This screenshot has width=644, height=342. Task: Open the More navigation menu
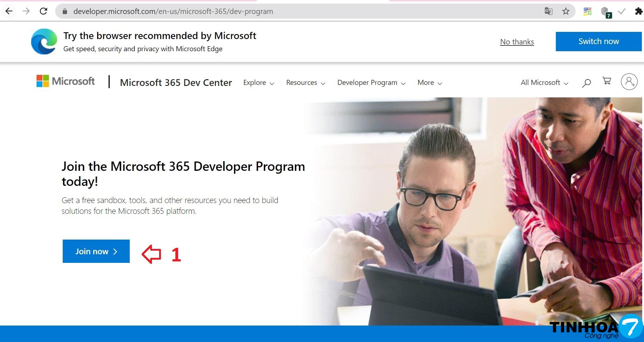pyautogui.click(x=429, y=83)
